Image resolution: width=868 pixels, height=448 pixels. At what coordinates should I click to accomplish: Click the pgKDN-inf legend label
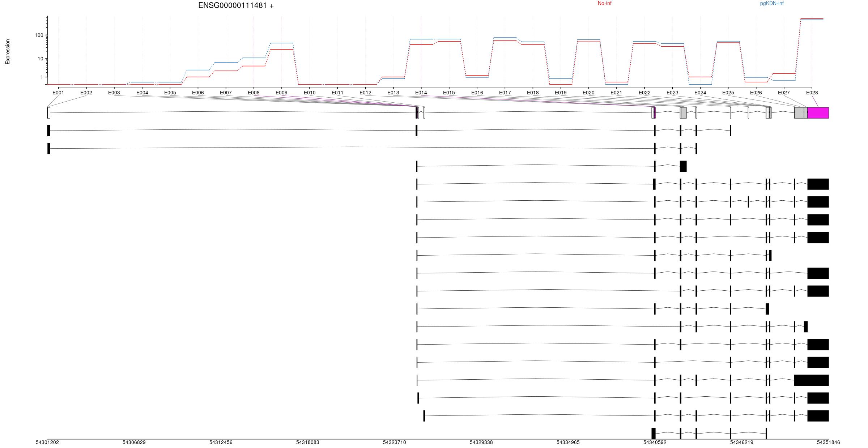(772, 3)
